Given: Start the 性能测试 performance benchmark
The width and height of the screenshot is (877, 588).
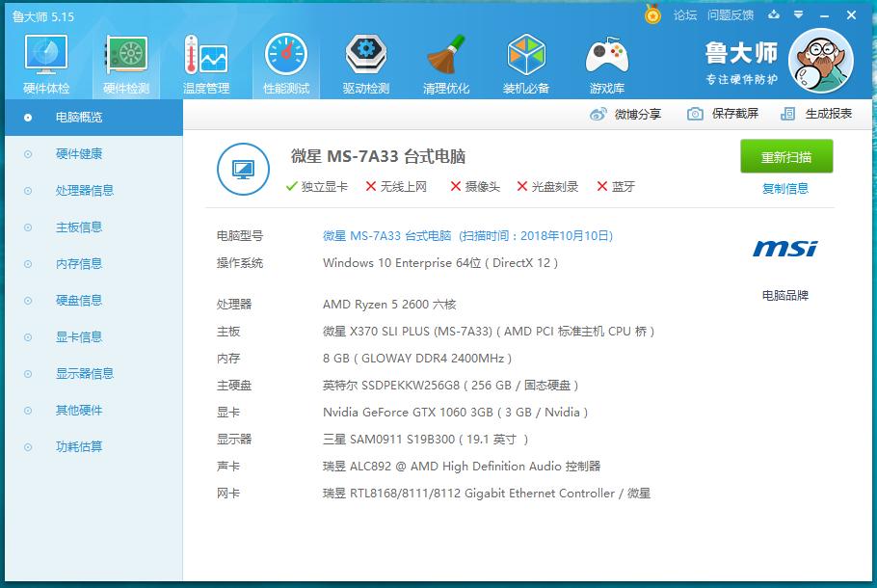Looking at the screenshot, I should [x=284, y=62].
